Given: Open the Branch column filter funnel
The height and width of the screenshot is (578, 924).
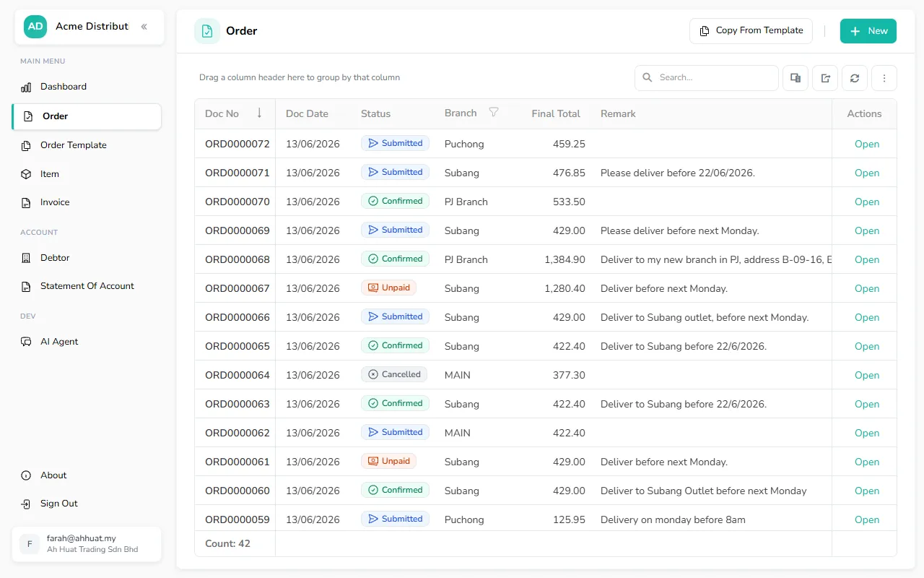Looking at the screenshot, I should pyautogui.click(x=494, y=113).
